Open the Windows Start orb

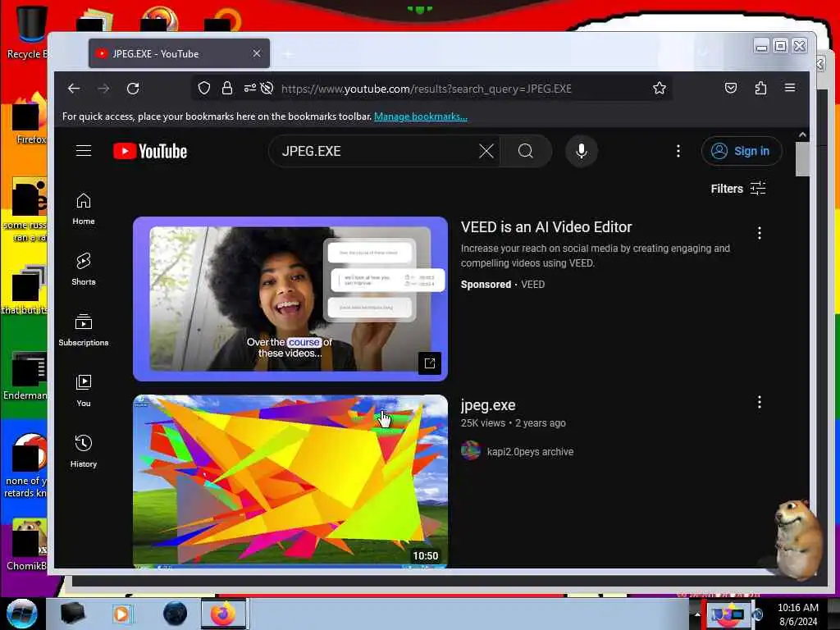(22, 614)
